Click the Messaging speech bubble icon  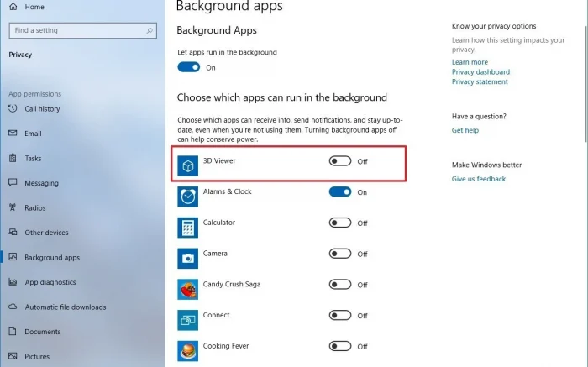(13, 182)
